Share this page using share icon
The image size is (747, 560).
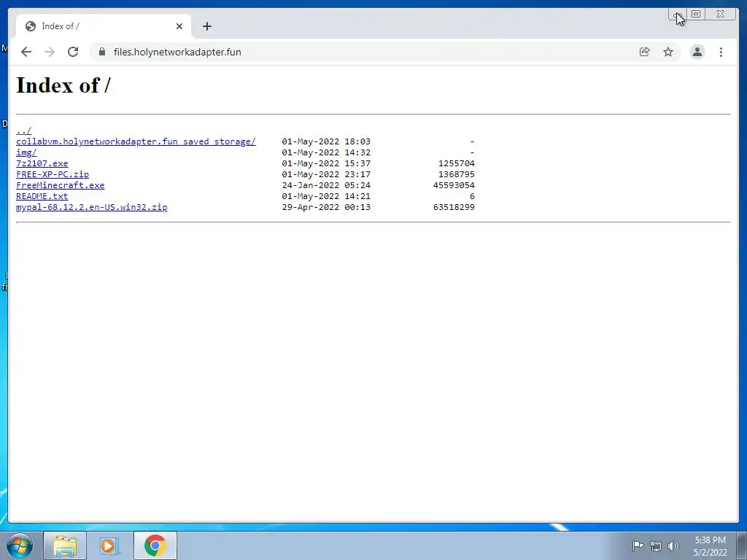coord(645,52)
